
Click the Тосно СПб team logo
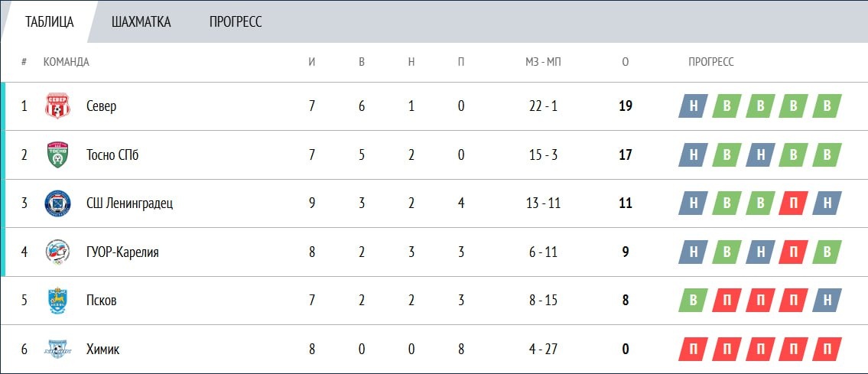click(58, 155)
